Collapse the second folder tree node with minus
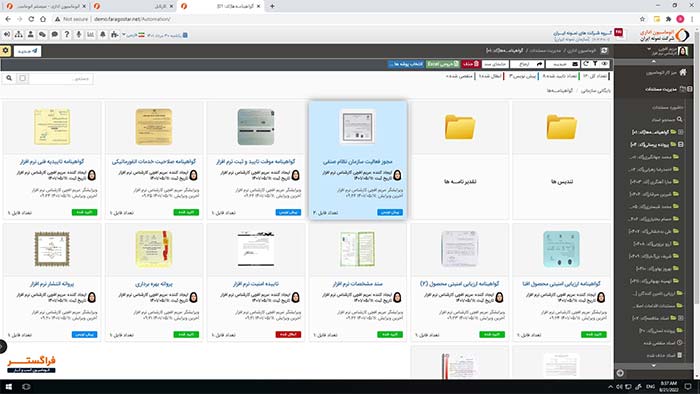700x394 pixels. 681,144
